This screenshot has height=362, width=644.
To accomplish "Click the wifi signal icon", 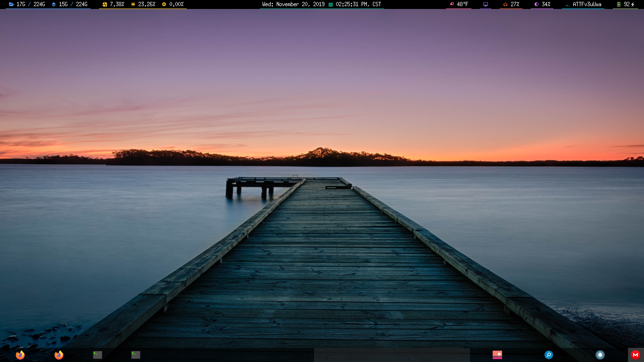I will coord(567,4).
